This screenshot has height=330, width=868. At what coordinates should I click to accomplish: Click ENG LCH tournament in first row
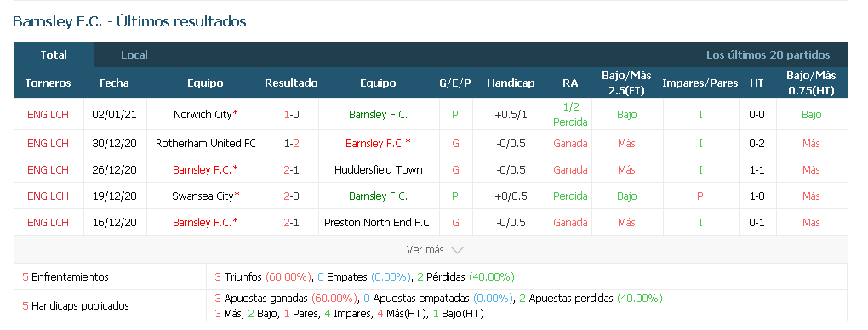coord(49,115)
